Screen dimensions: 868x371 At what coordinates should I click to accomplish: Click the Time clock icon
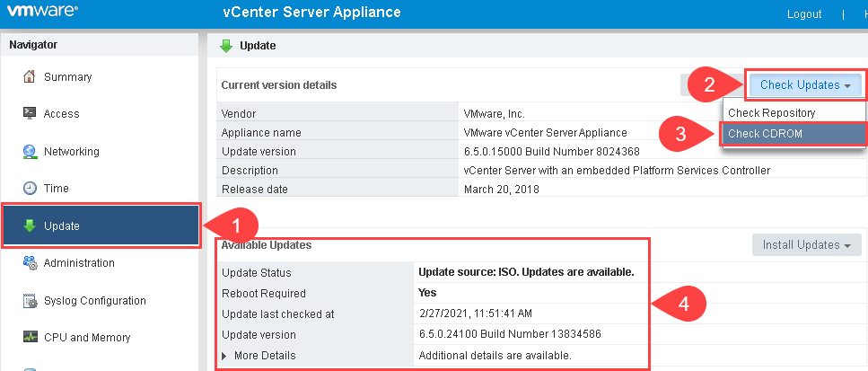tap(30, 189)
